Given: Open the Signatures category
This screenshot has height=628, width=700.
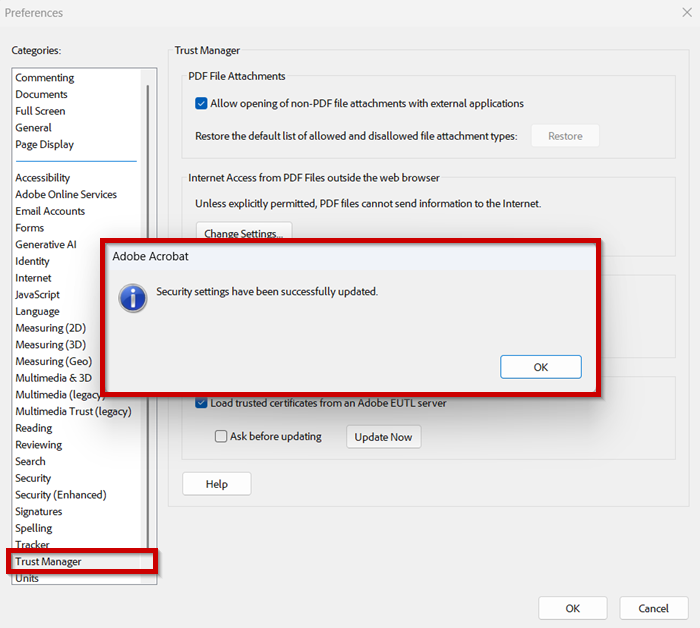Looking at the screenshot, I should pyautogui.click(x=39, y=512).
